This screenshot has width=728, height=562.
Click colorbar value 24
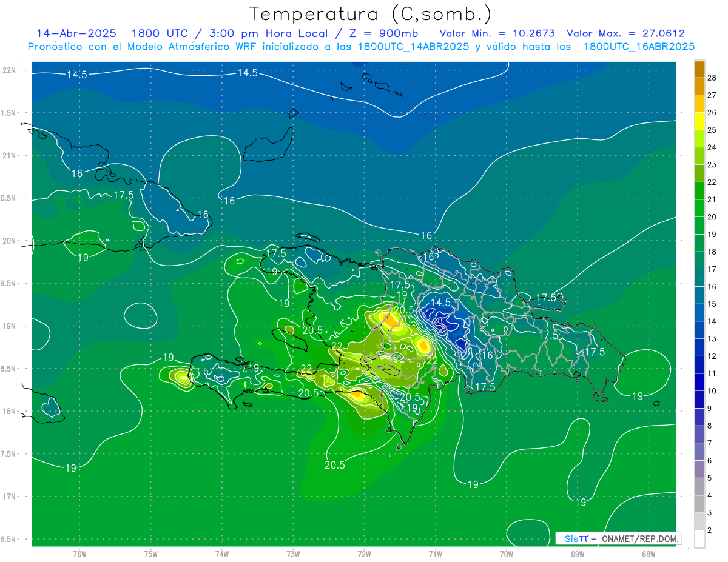click(712, 147)
